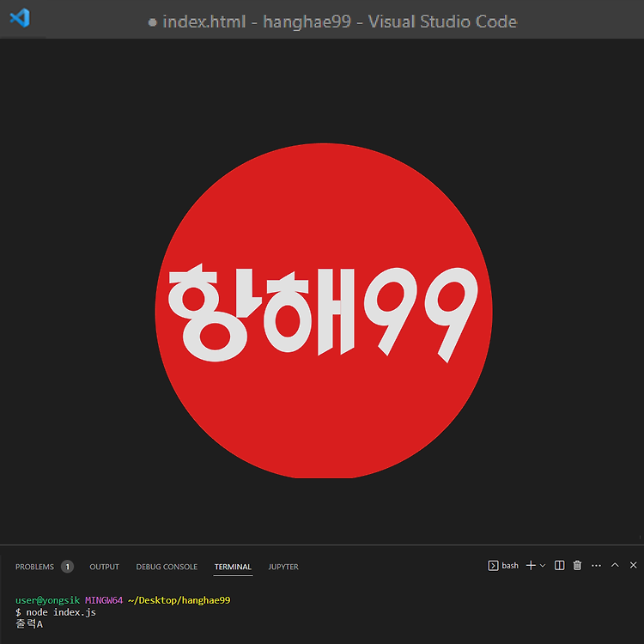This screenshot has width=644, height=644.
Task: Open the panel more actions ellipsis menu
Action: (x=597, y=566)
